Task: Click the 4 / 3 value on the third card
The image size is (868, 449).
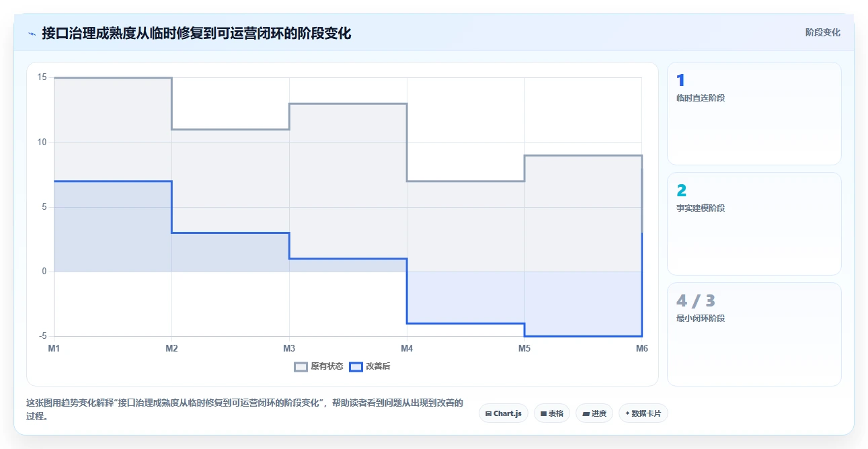Action: [695, 300]
